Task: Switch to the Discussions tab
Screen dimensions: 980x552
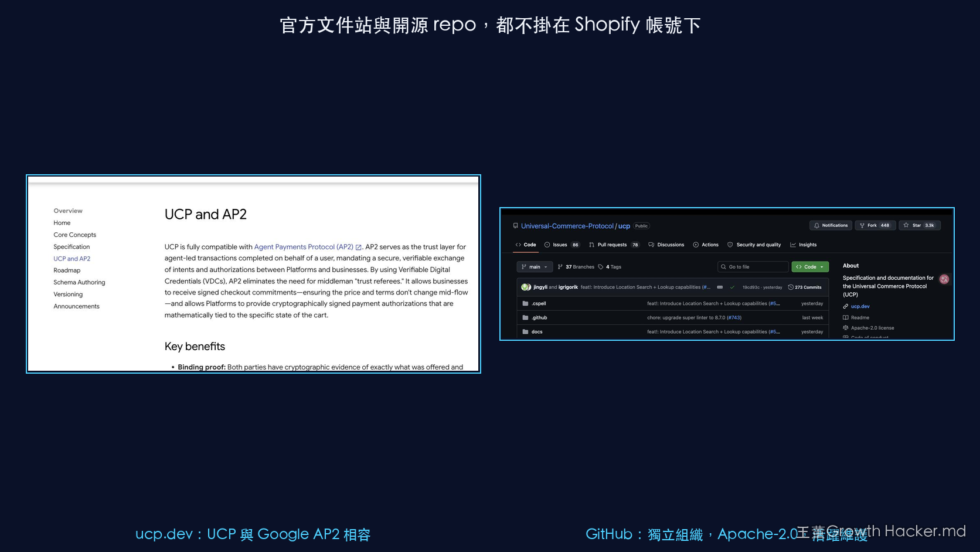Action: (x=666, y=245)
